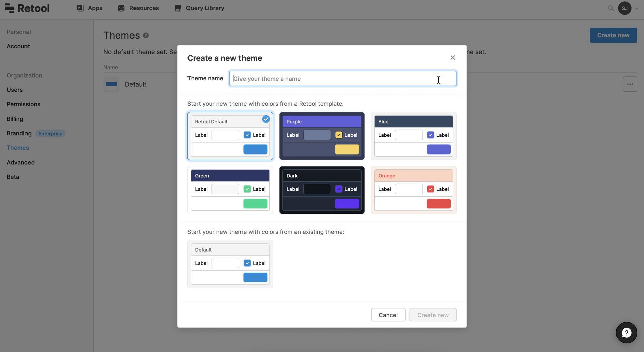Click the checkbox in Retool Default preview
This screenshot has height=352, width=644.
[x=247, y=135]
